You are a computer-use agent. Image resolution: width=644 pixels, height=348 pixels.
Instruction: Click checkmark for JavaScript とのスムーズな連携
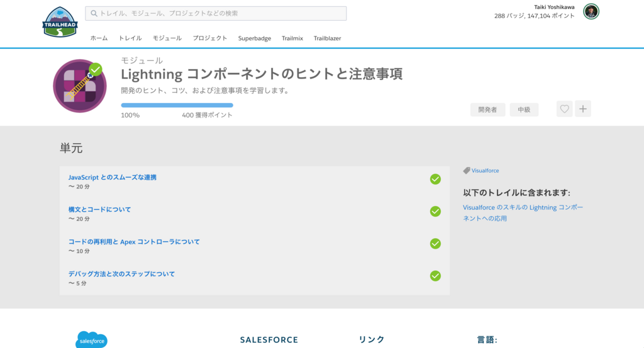pyautogui.click(x=435, y=179)
